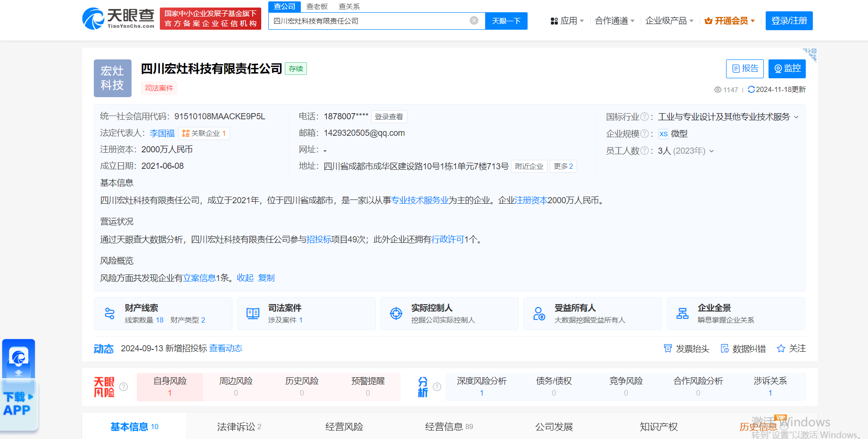
Task: Click the 企业全景 structure icon
Action: (682, 313)
